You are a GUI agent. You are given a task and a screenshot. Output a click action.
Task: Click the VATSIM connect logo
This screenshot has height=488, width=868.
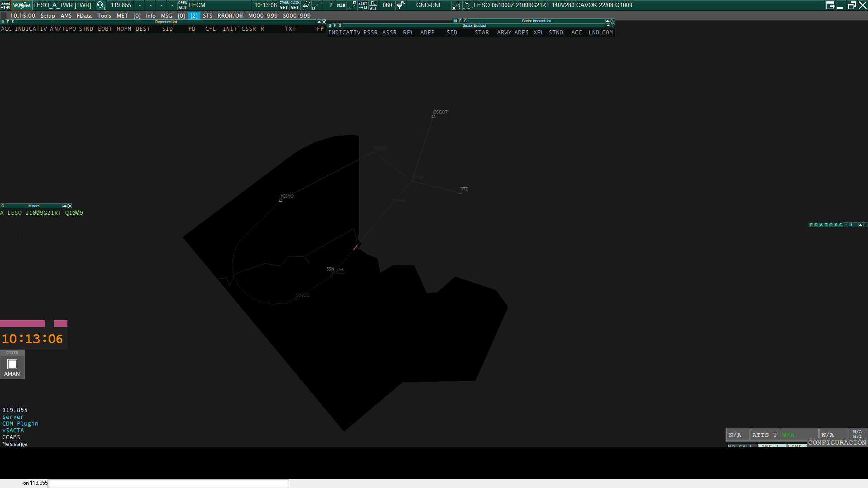click(22, 5)
